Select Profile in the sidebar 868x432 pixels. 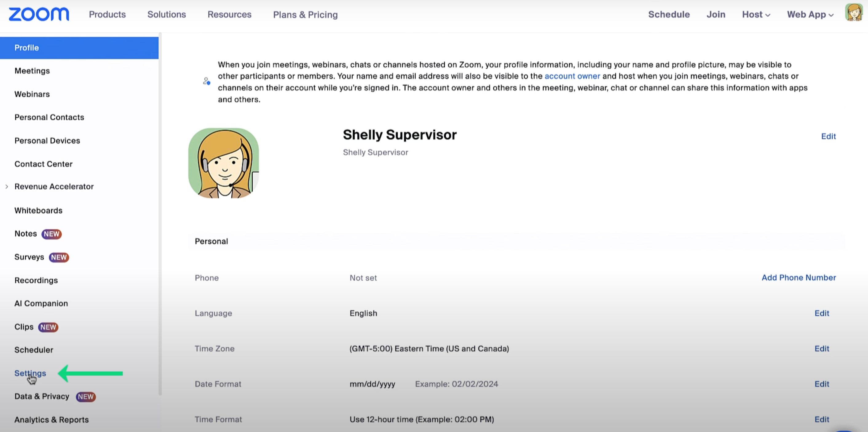click(x=79, y=48)
